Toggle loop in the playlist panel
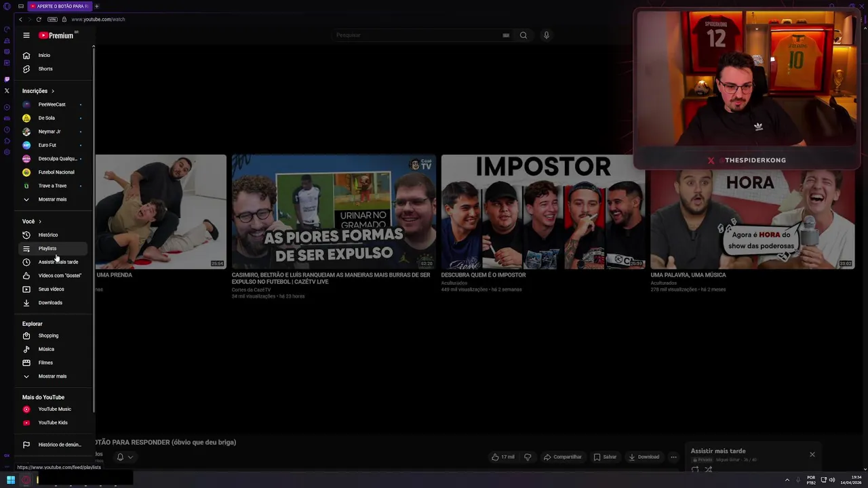868x488 pixels. coord(695,469)
